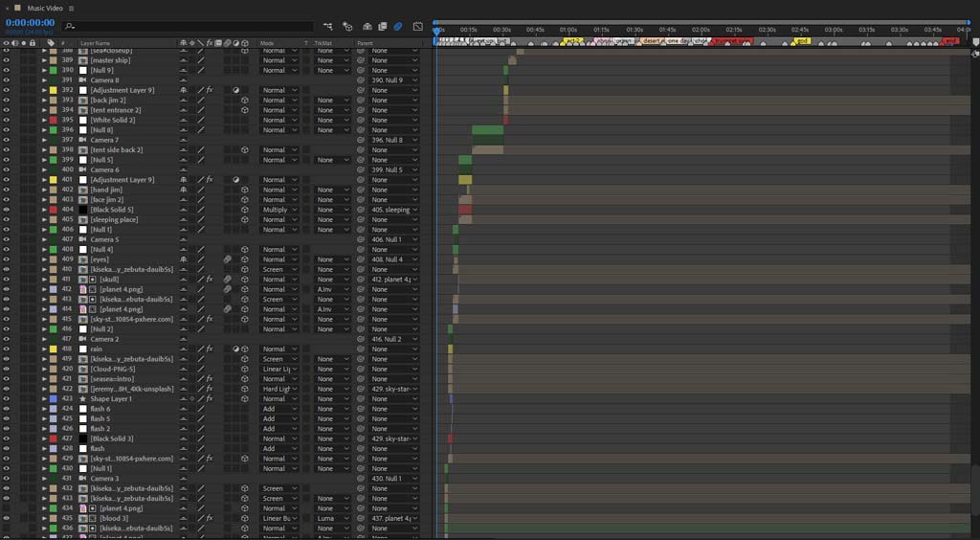This screenshot has height=540, width=980.
Task: Toggle the 3D layer switch for back jim 2
Action: tap(245, 100)
